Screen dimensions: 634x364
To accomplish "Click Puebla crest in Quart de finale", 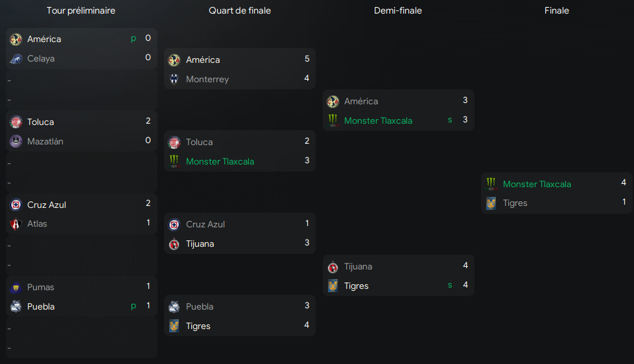I will 174,306.
